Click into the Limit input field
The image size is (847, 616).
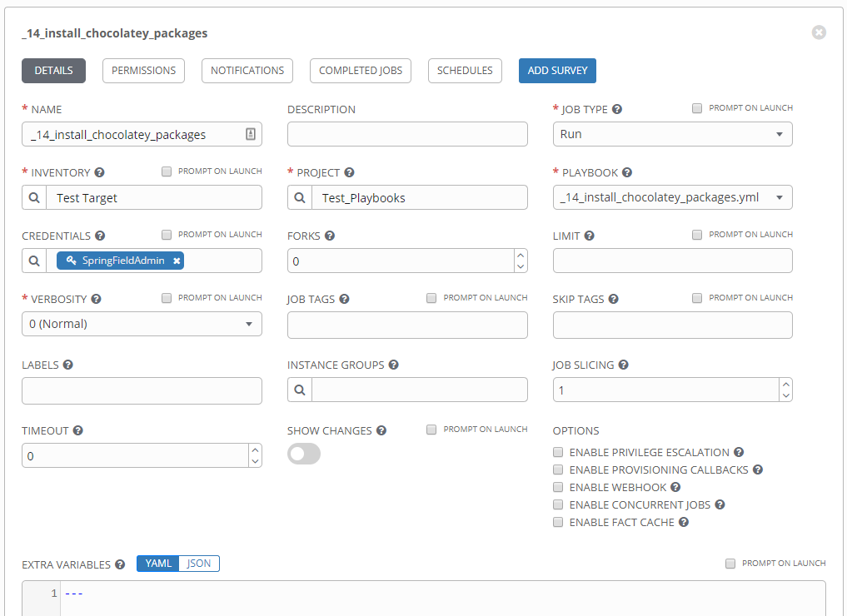(x=673, y=261)
